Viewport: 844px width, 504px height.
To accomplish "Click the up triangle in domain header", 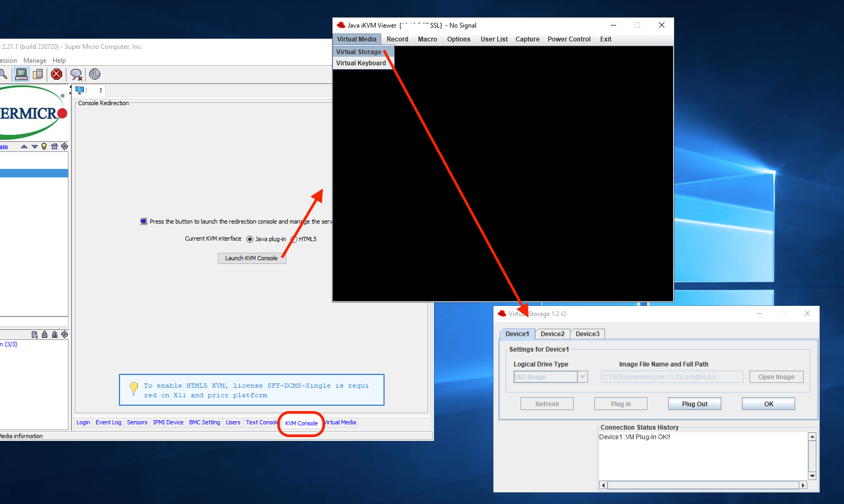I will [24, 147].
